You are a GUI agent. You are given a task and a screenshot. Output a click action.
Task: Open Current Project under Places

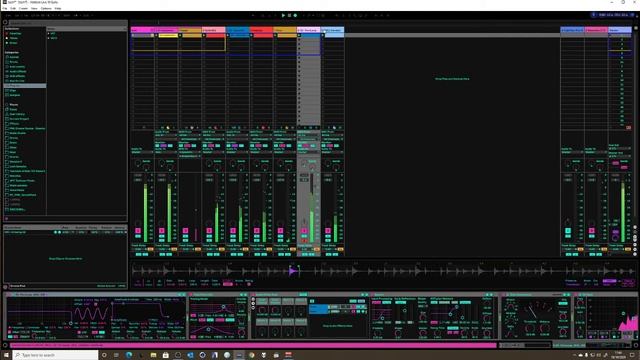[19, 119]
